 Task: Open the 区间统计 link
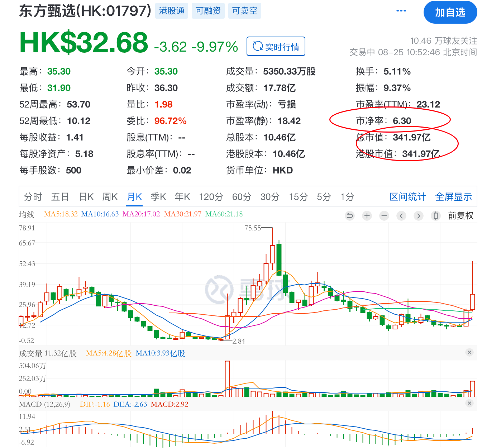408,197
